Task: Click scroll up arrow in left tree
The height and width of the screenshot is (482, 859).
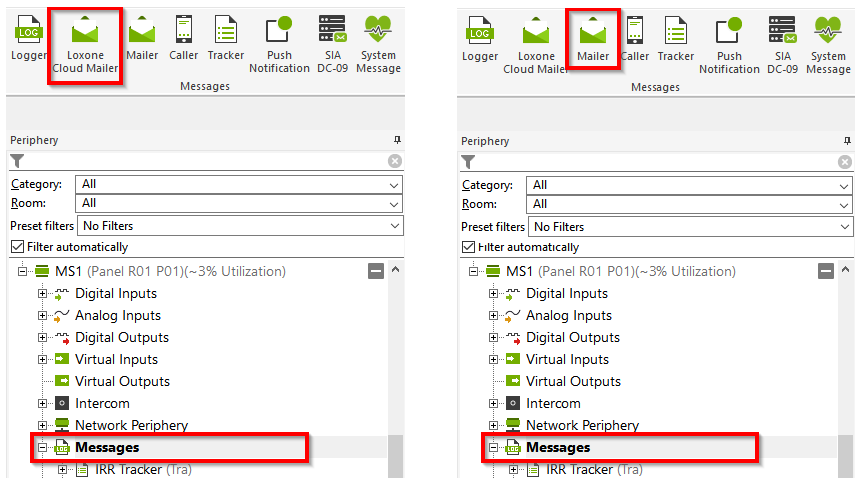Action: point(396,269)
